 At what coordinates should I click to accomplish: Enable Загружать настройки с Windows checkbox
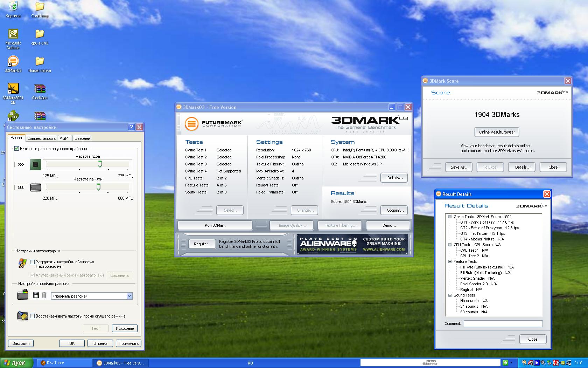pyautogui.click(x=33, y=262)
